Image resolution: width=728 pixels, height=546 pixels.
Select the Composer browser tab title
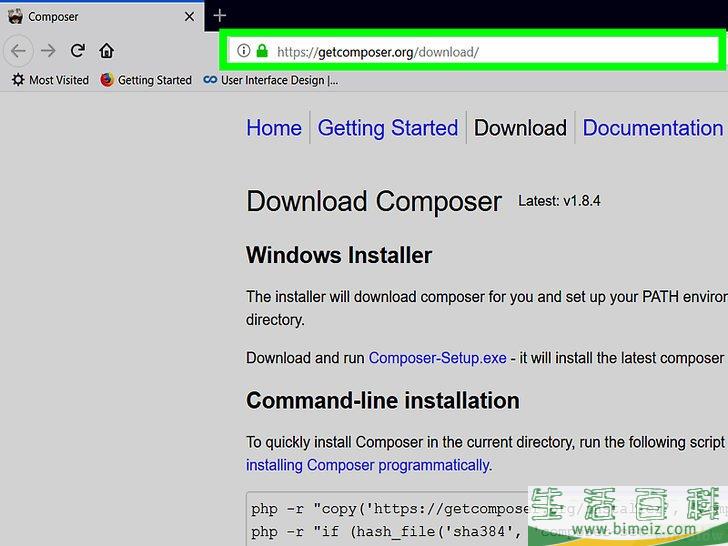pyautogui.click(x=53, y=17)
